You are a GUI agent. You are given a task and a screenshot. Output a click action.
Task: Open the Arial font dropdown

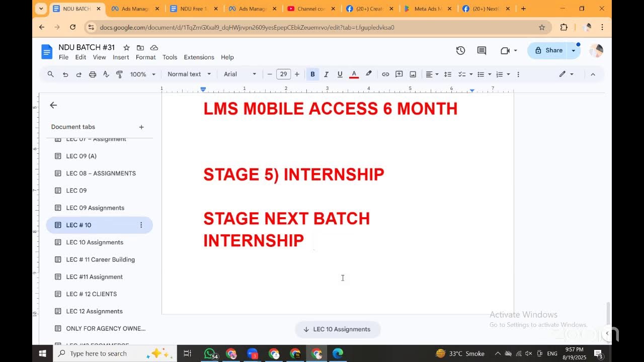pyautogui.click(x=240, y=74)
